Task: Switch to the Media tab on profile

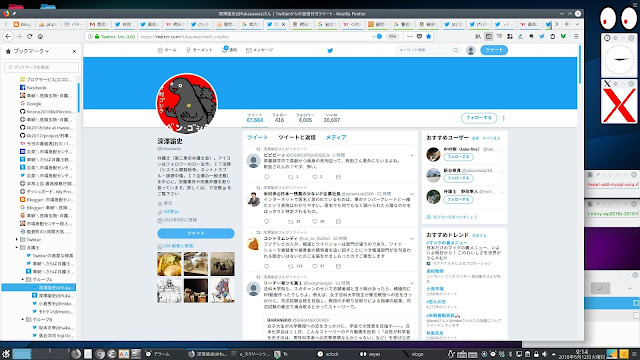Action: click(x=336, y=138)
